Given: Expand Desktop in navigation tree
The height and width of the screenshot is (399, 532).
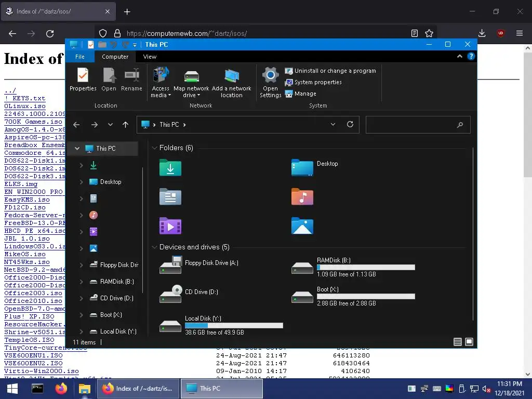Looking at the screenshot, I should coord(81,182).
